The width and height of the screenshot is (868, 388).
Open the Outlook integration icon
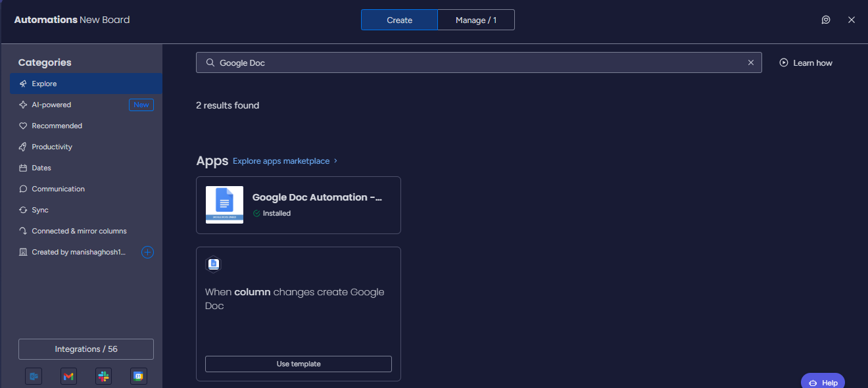pyautogui.click(x=34, y=376)
